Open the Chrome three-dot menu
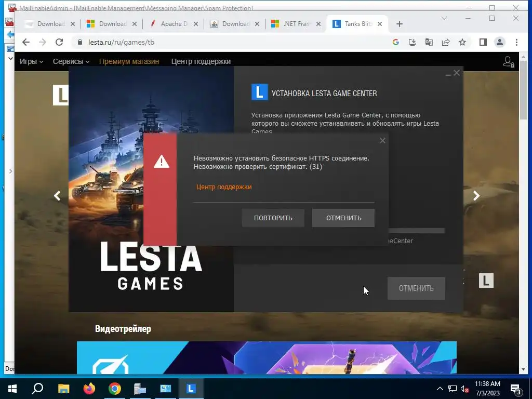This screenshot has width=532, height=399. tap(516, 42)
